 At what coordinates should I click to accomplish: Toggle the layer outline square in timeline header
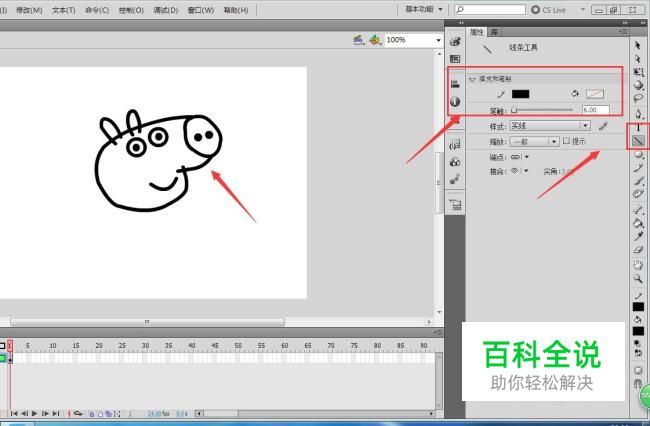click(x=2, y=345)
